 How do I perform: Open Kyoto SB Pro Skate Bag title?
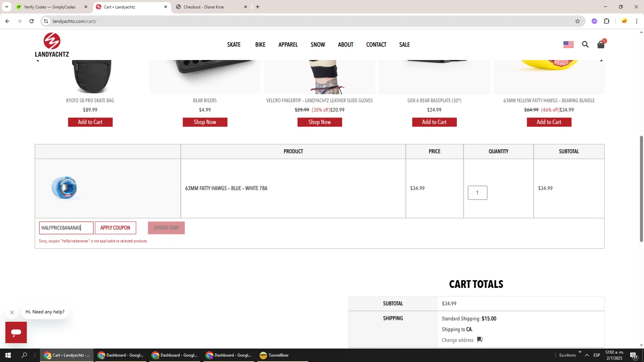point(90,100)
